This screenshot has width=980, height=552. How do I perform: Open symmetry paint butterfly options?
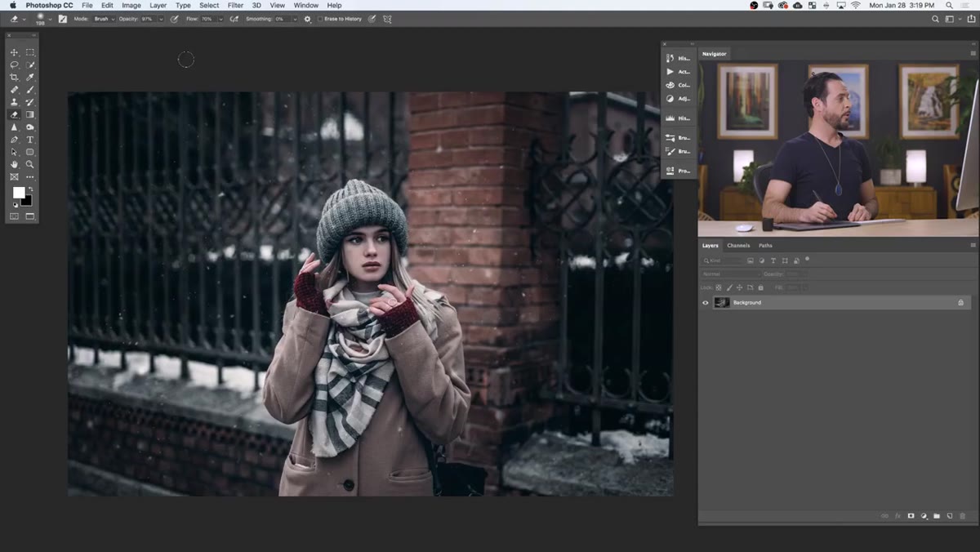pos(387,19)
